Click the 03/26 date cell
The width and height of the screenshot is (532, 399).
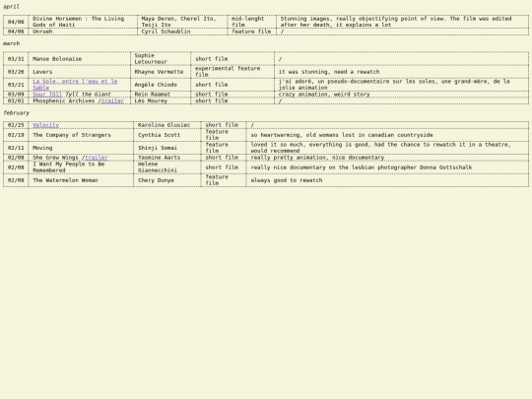point(16,72)
